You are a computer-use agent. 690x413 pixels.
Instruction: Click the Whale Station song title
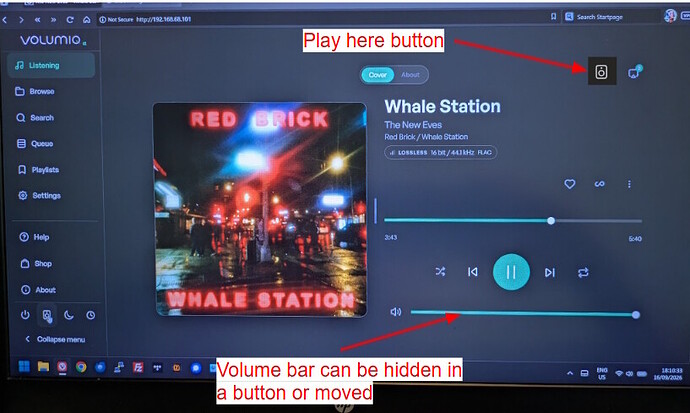pyautogui.click(x=442, y=106)
